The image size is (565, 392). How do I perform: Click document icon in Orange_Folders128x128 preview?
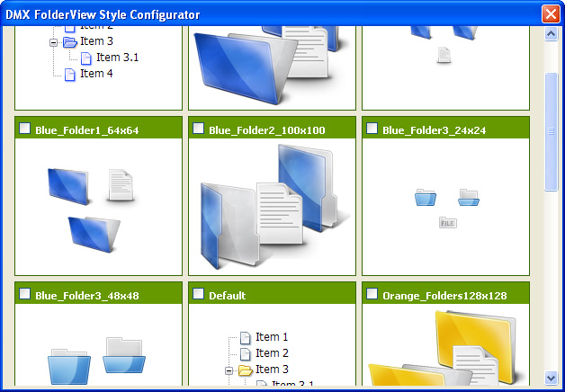[476, 365]
